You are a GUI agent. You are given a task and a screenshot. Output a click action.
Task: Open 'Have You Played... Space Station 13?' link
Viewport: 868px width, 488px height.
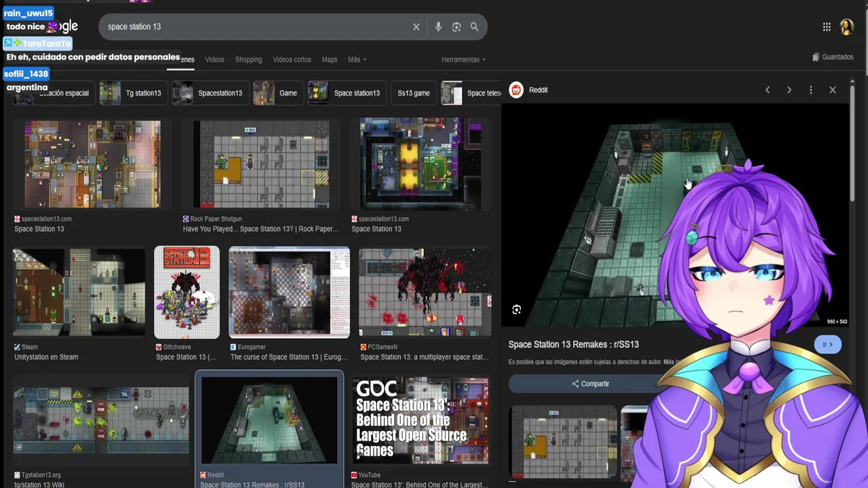point(260,229)
